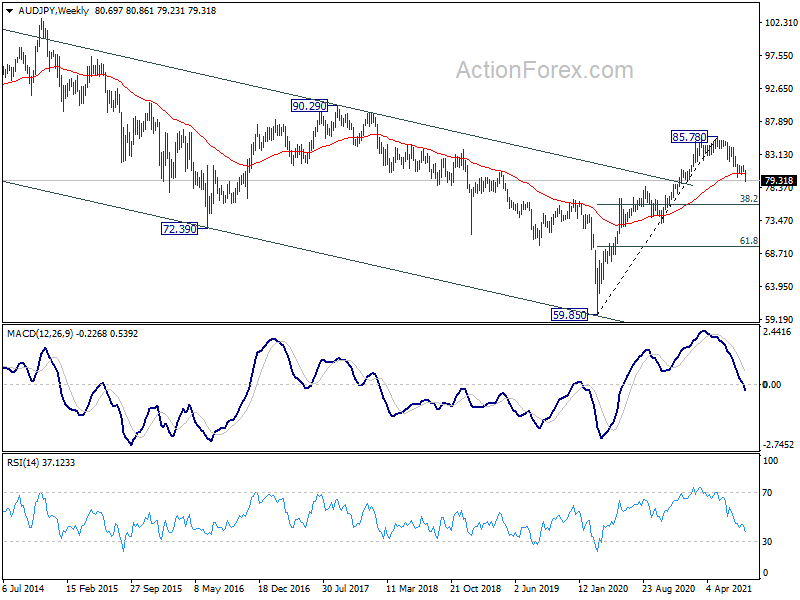This screenshot has width=800, height=600.
Task: Select the 90.290 price label
Action: [x=309, y=106]
